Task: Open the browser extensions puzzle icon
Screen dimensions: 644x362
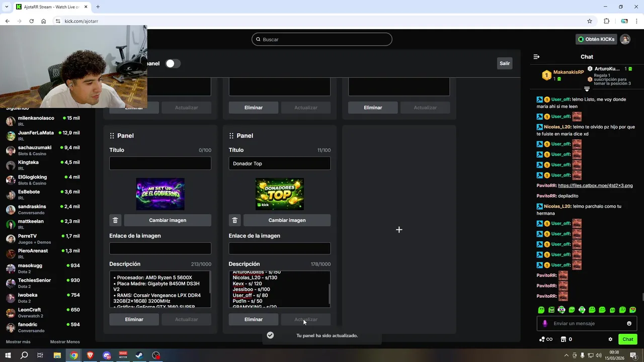Action: (x=606, y=21)
